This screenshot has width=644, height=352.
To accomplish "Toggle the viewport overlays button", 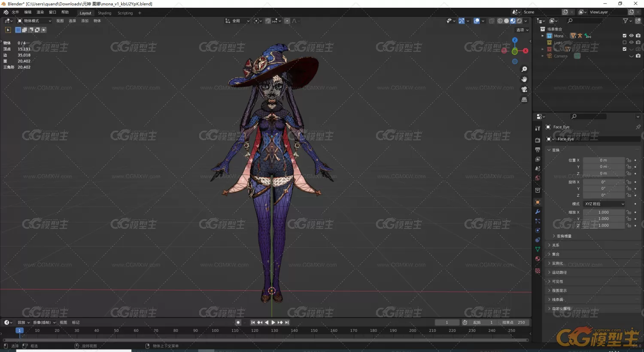I will pyautogui.click(x=477, y=21).
